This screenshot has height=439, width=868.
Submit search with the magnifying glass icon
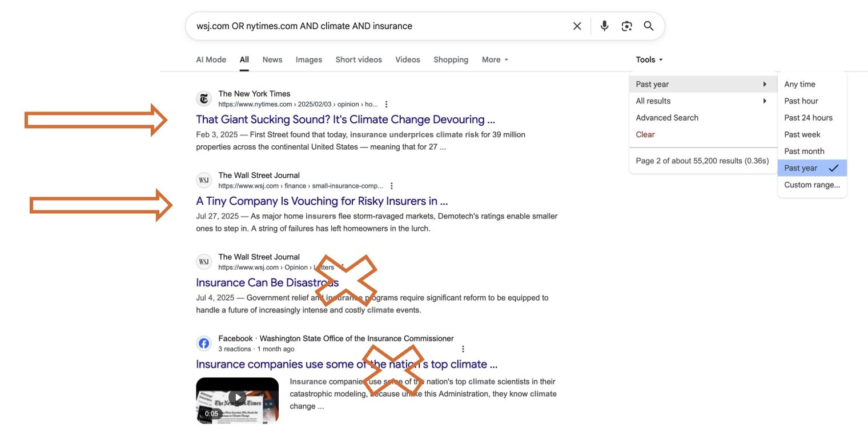(649, 26)
